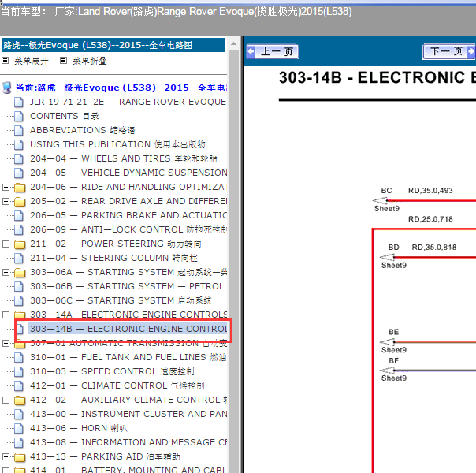The width and height of the screenshot is (476, 473).
Task: Click page icon next to 310-03 SPEED CONTROL
Action: pyautogui.click(x=19, y=372)
